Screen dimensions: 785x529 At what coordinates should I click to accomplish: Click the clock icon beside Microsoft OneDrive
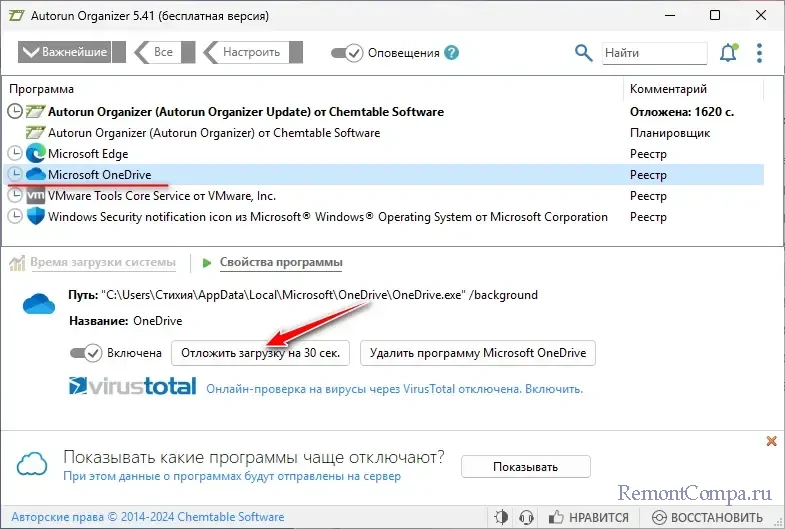coord(15,175)
